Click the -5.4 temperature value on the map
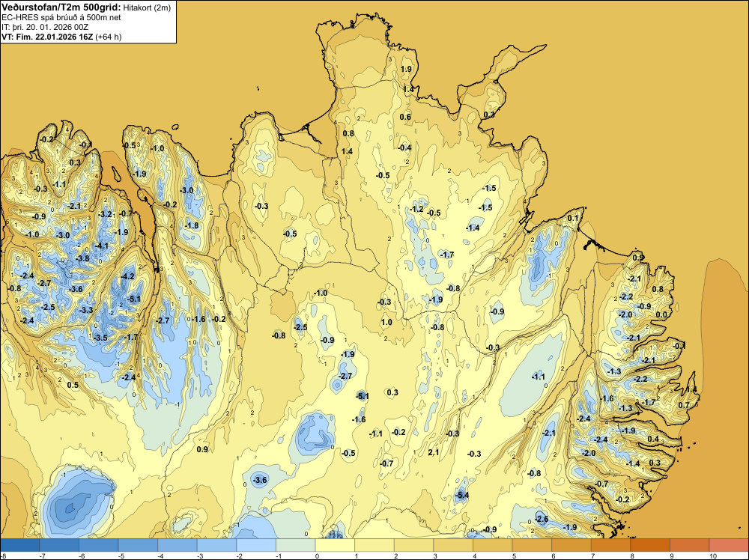 coord(462,495)
